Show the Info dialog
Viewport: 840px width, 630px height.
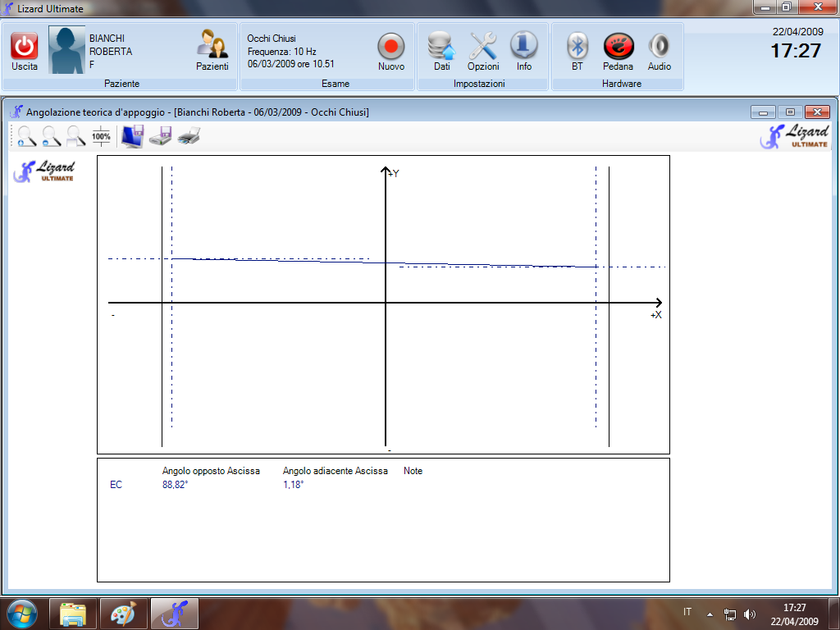tap(523, 47)
